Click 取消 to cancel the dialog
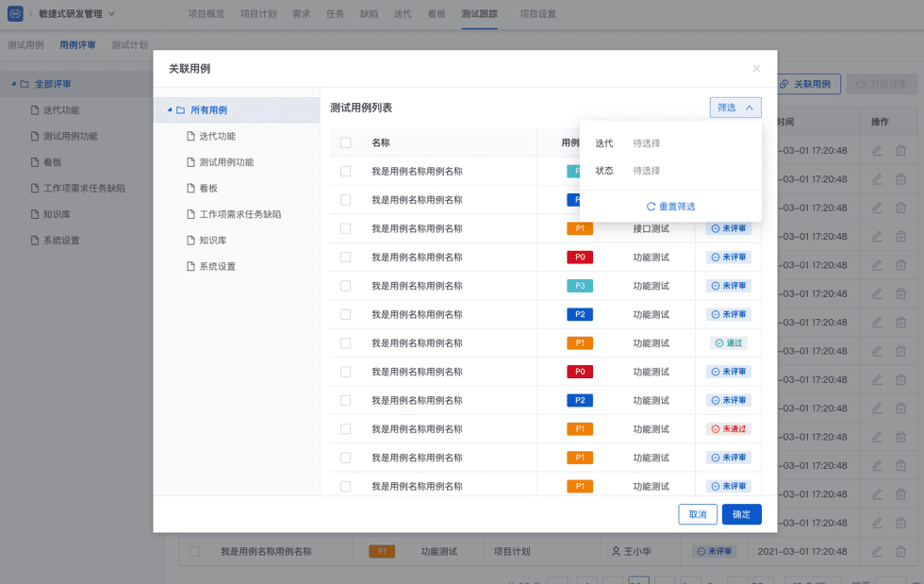Viewport: 924px width, 584px height. (x=698, y=514)
